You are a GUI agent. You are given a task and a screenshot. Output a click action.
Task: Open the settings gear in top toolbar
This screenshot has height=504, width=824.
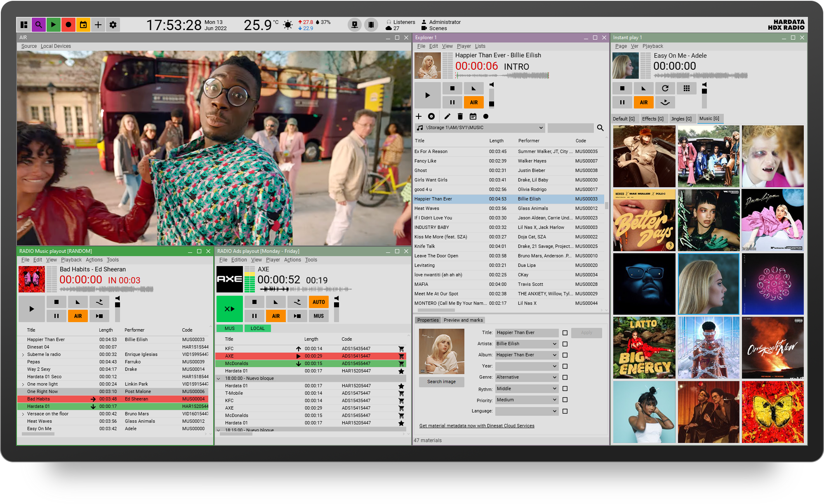[x=113, y=25]
